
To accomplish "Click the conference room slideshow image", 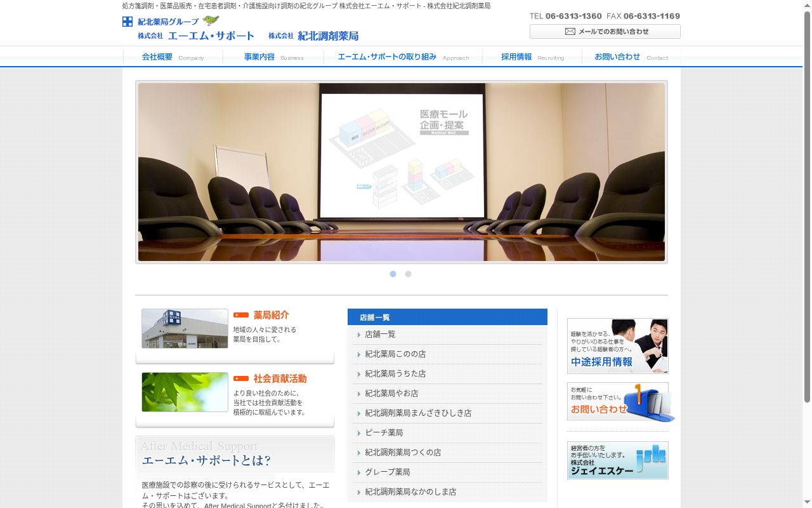I will pyautogui.click(x=402, y=172).
